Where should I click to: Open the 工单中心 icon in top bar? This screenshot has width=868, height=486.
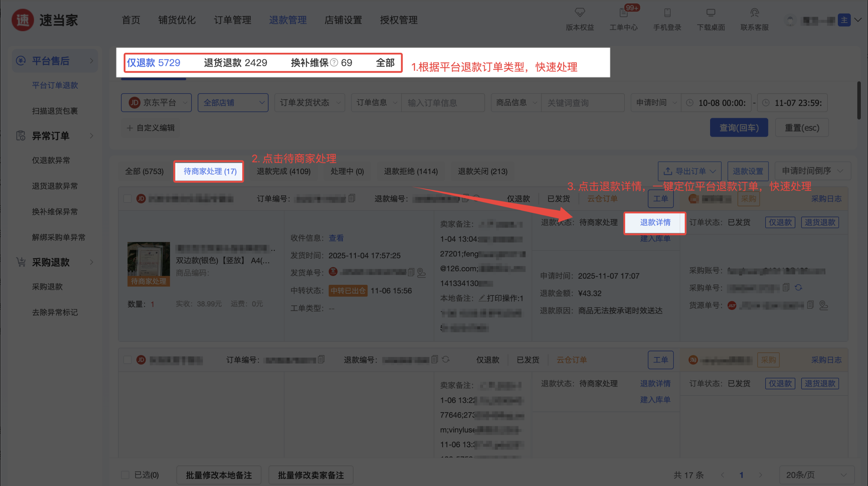click(624, 13)
